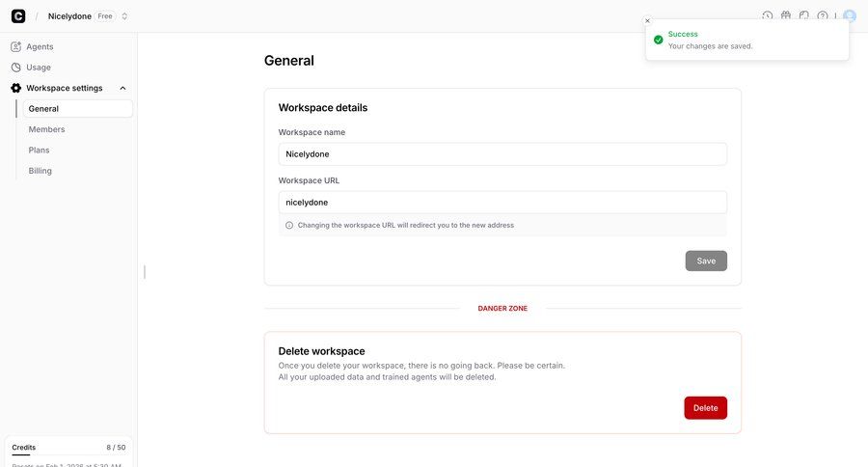Click the Workspace details heading
The width and height of the screenshot is (868, 467).
coord(323,107)
